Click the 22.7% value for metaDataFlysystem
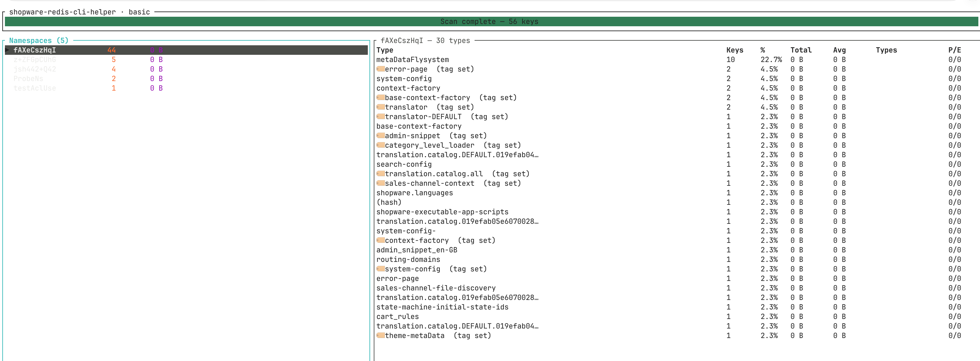This screenshot has width=980, height=361. pos(771,60)
